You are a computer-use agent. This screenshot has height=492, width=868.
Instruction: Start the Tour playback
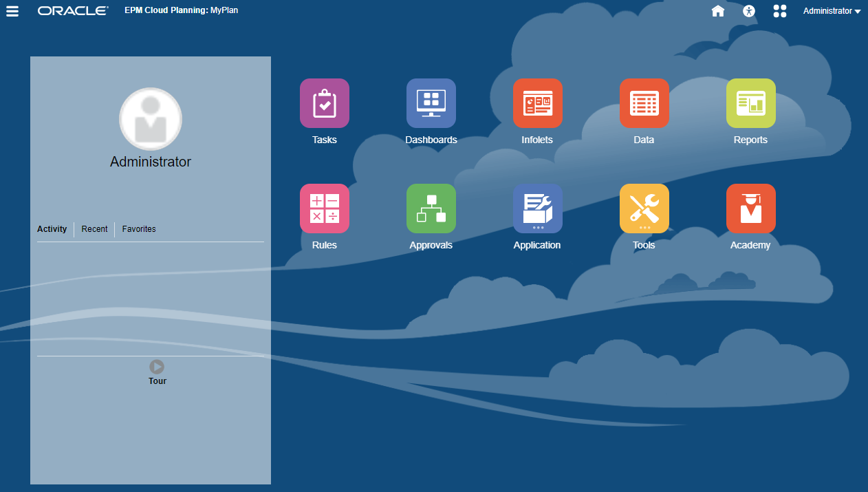157,366
